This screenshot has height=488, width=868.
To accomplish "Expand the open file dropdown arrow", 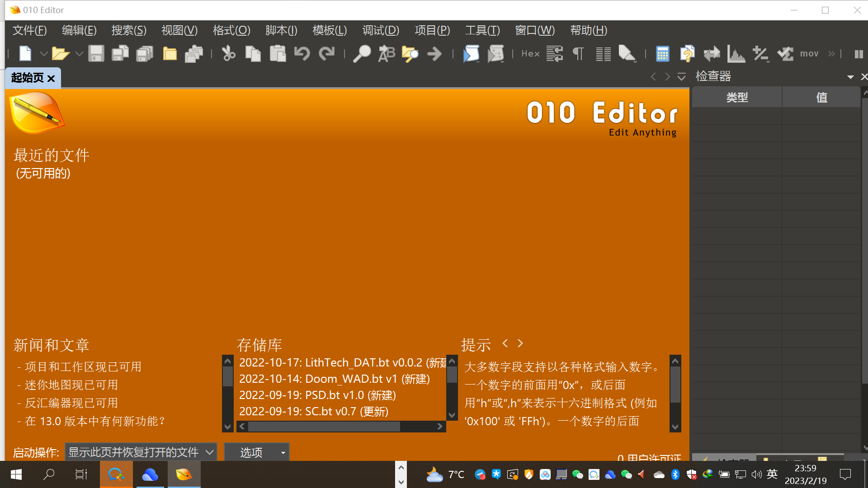I will coord(79,54).
